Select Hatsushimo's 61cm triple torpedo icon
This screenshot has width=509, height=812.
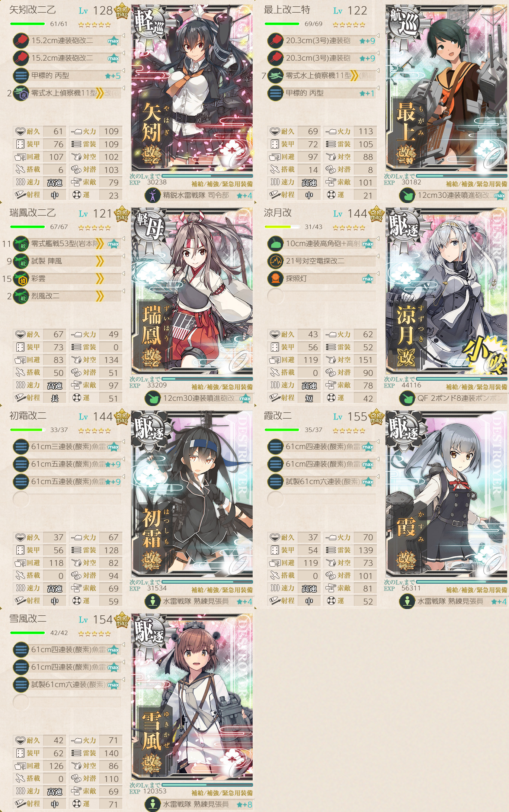tap(21, 447)
